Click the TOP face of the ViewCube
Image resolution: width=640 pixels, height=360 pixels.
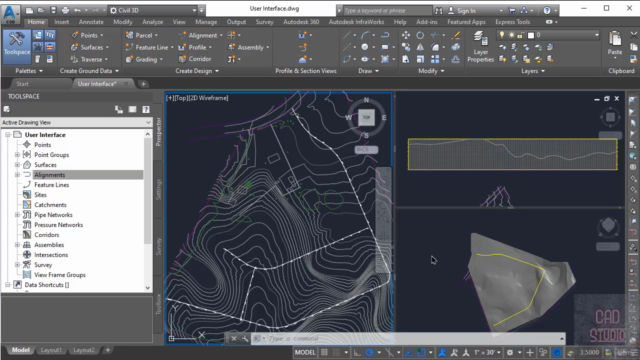(x=367, y=118)
